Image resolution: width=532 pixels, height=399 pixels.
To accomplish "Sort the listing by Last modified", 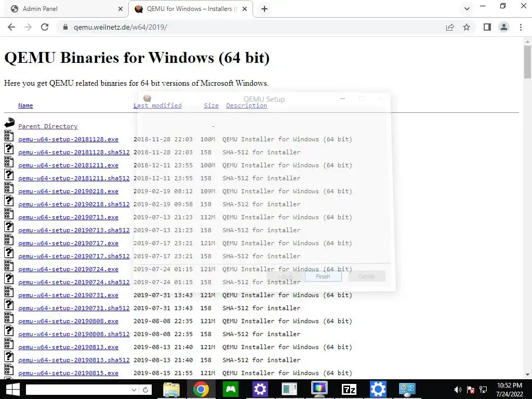I will pos(157,105).
